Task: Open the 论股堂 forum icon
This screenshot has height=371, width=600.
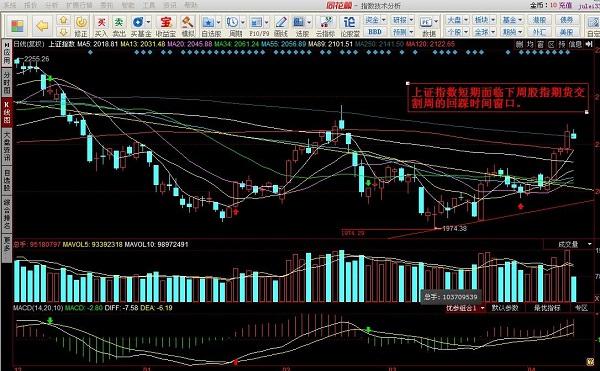Action: click(x=350, y=26)
